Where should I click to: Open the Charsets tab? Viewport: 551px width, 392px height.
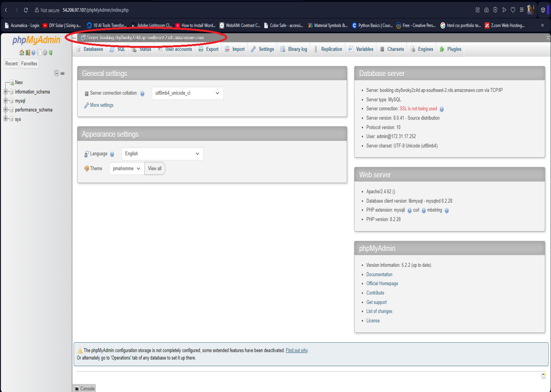(x=392, y=49)
